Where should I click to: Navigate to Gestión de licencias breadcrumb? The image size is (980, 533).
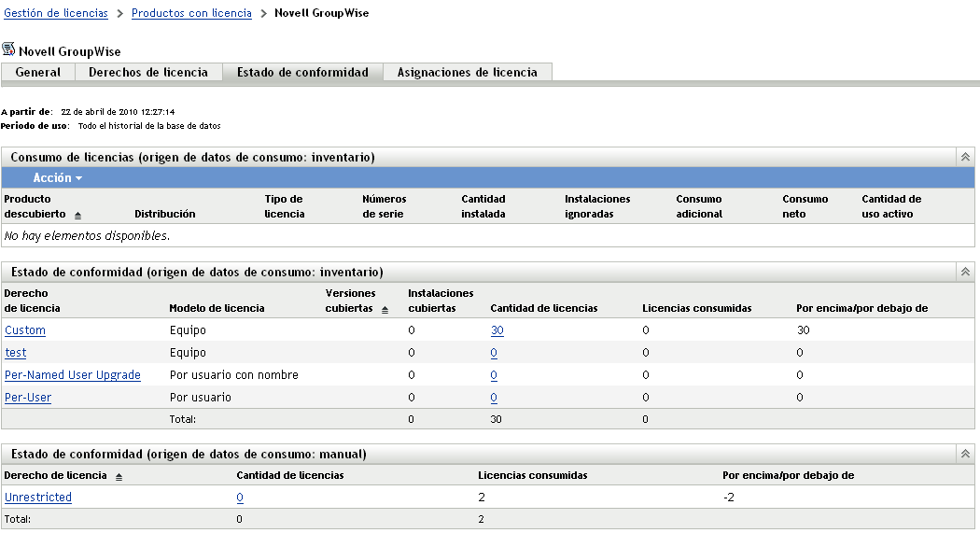(56, 14)
